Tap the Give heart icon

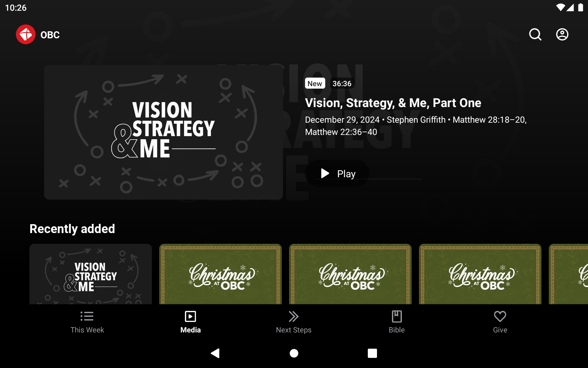tap(500, 316)
